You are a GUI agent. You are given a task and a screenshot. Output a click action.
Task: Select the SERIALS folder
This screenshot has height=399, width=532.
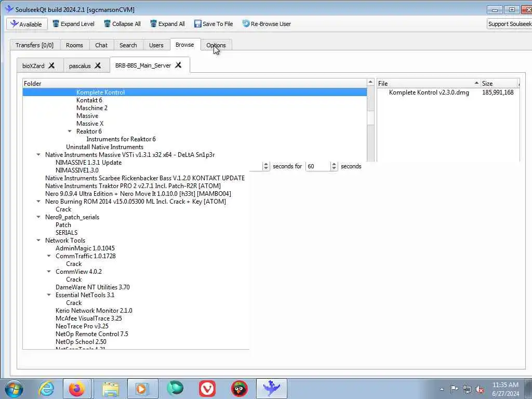(x=66, y=233)
